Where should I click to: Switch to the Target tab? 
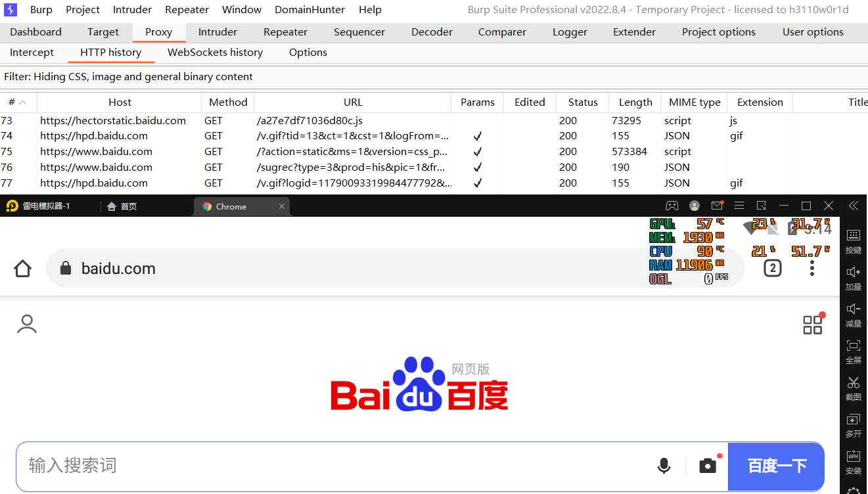pos(103,32)
